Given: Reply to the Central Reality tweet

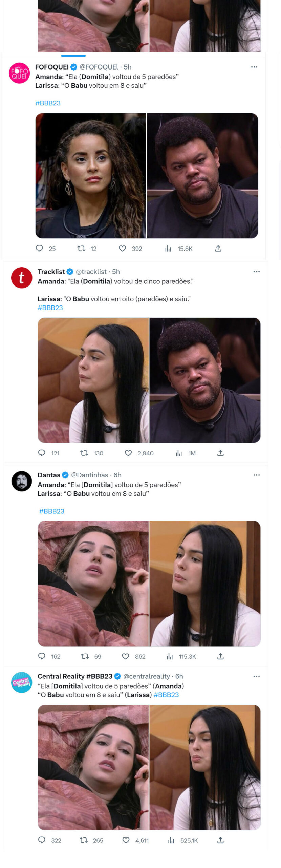Looking at the screenshot, I should click(42, 840).
